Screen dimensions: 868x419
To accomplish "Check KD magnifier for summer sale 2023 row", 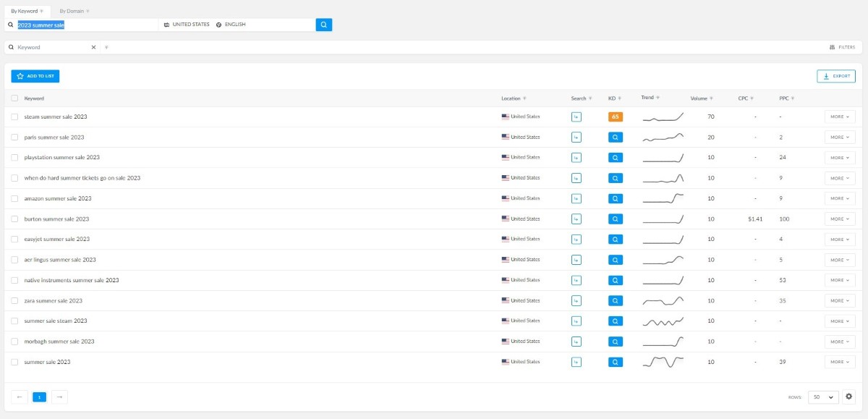I will point(616,362).
